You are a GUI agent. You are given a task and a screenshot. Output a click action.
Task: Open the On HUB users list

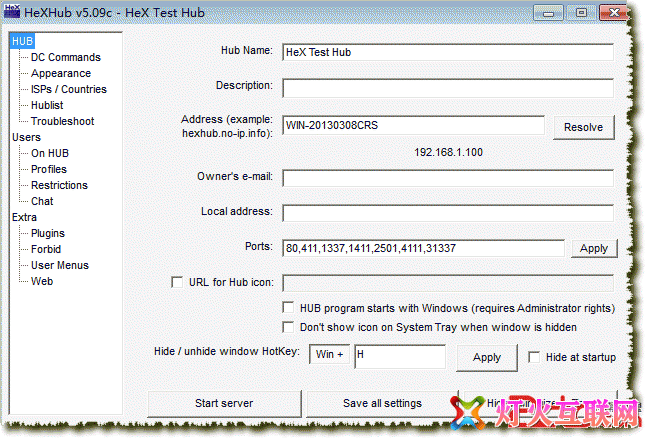pyautogui.click(x=50, y=153)
